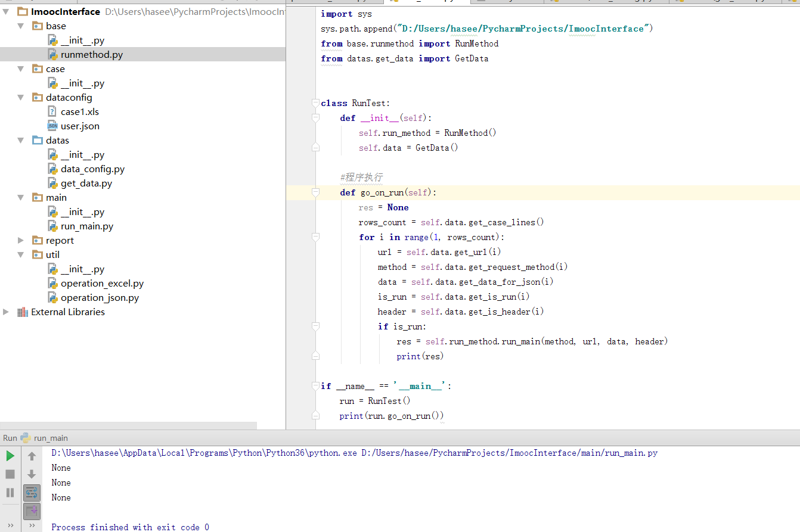Image resolution: width=800 pixels, height=532 pixels.
Task: Click Python icon beside run_main.py
Action: [52, 226]
